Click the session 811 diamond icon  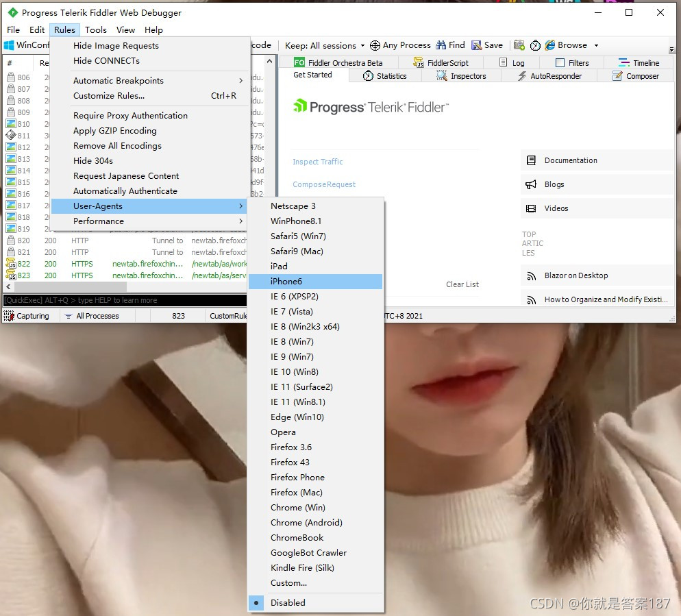click(x=10, y=135)
